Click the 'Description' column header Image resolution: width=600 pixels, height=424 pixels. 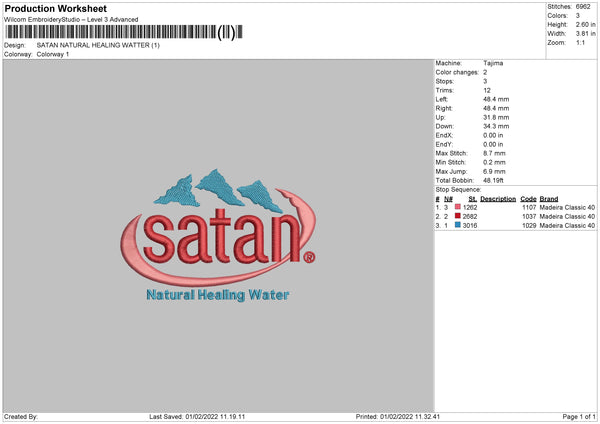click(498, 199)
